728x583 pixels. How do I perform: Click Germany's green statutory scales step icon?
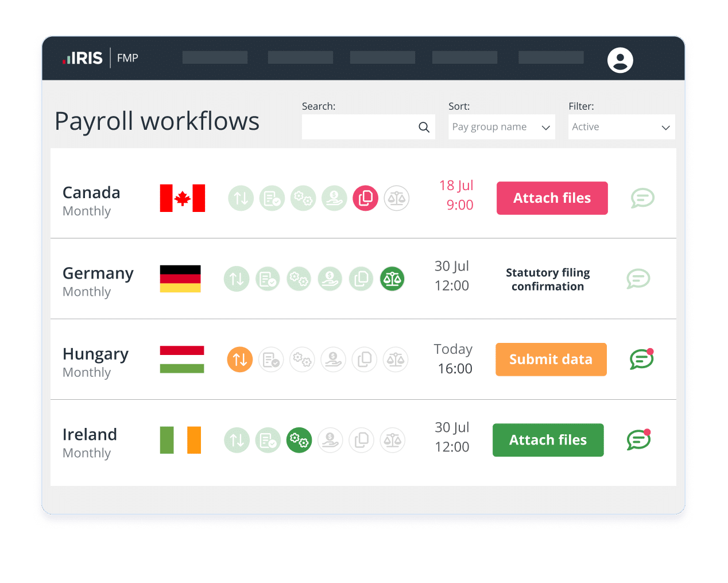click(392, 279)
